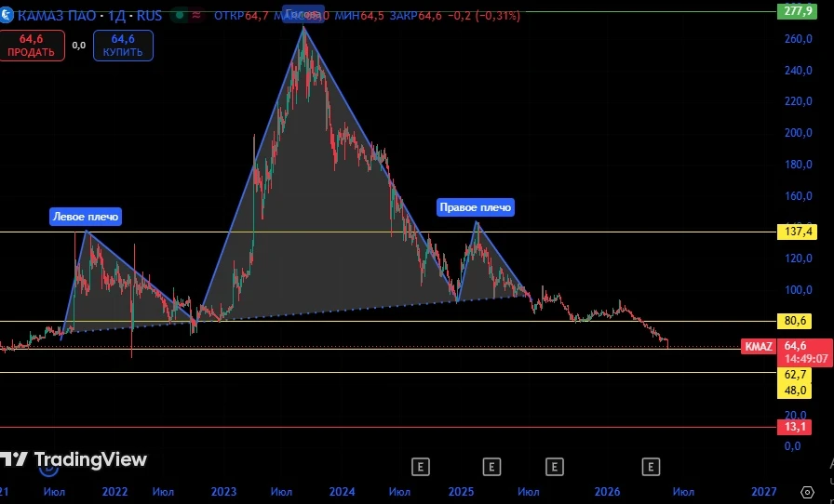This screenshot has height=504, width=834.
Task: Click the spread value 0,0
Action: click(79, 46)
